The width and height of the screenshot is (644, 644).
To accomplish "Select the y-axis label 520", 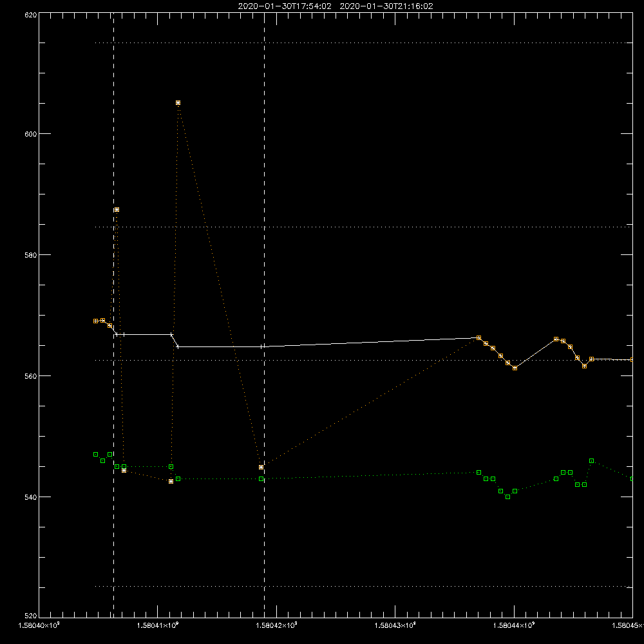I will [32, 616].
